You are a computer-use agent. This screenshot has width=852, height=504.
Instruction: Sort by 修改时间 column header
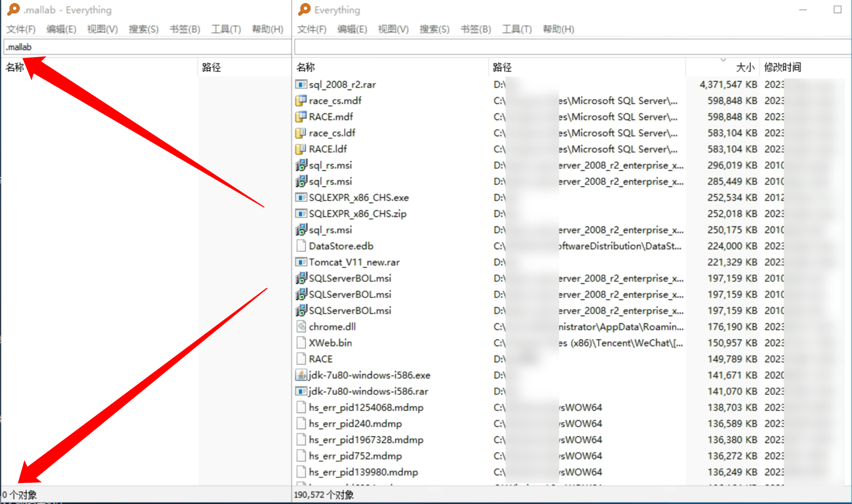tap(805, 67)
